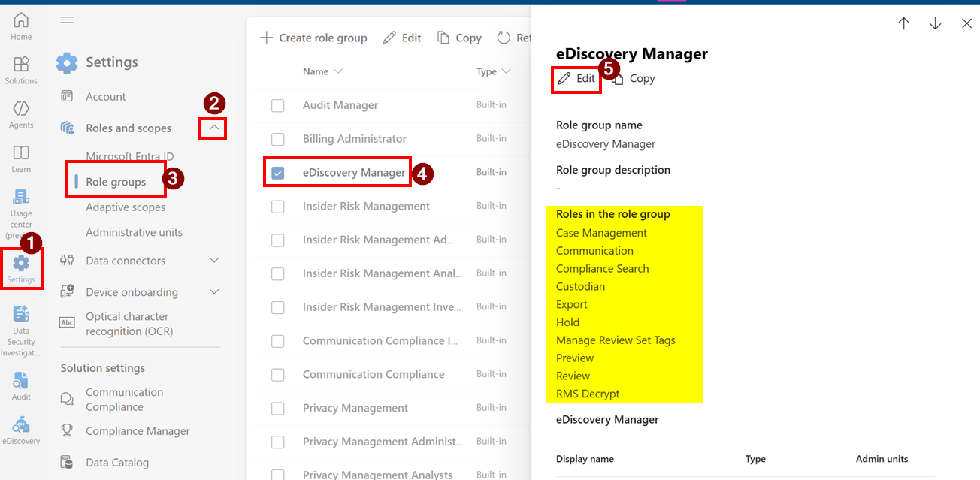Check the Audit Manager checkbox
This screenshot has height=480, width=980.
click(278, 105)
